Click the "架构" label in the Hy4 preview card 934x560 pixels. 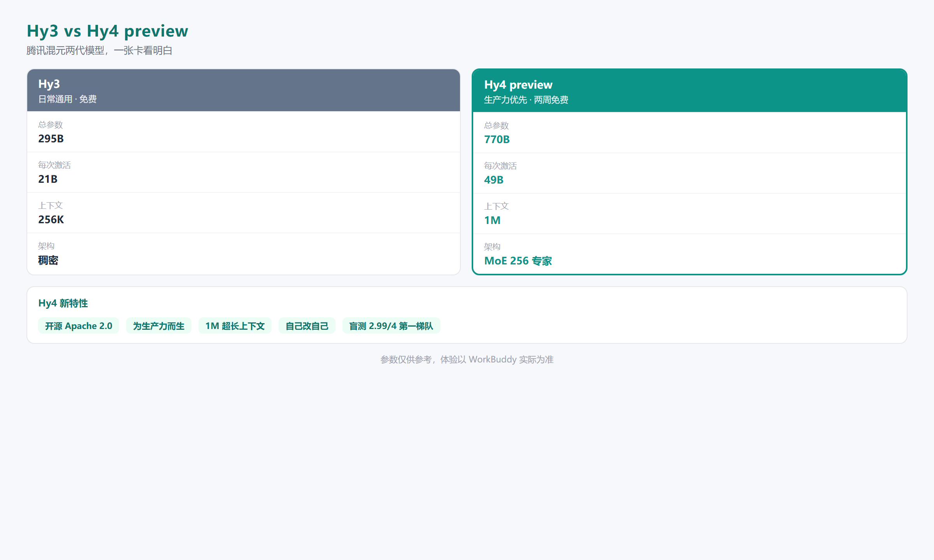point(492,247)
